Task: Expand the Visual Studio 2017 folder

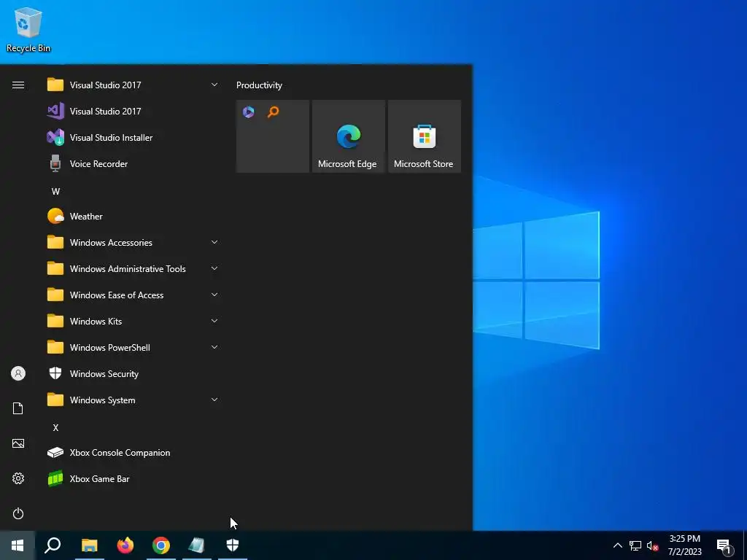Action: (x=133, y=85)
